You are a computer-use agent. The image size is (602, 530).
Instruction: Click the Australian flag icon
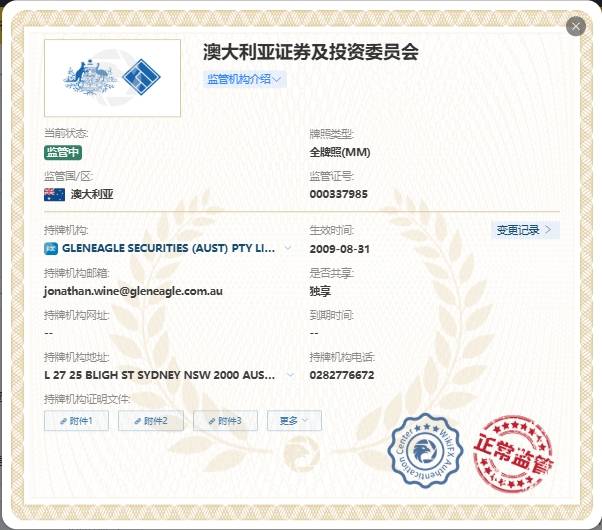[55, 195]
